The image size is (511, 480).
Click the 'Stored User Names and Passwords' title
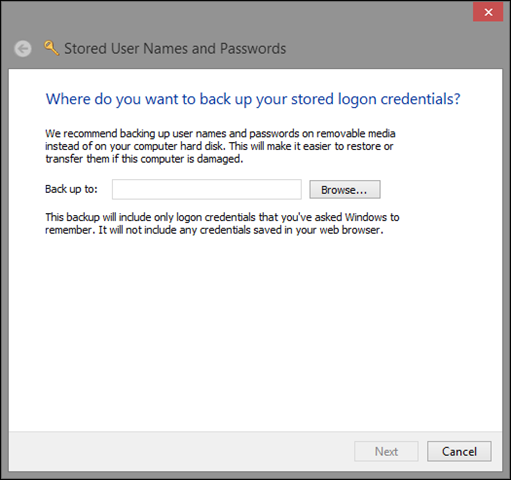click(x=175, y=49)
